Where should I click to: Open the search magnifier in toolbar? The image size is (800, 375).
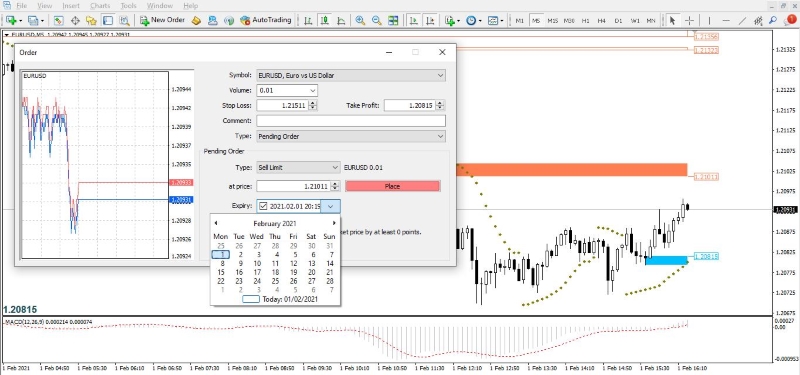[x=773, y=20]
